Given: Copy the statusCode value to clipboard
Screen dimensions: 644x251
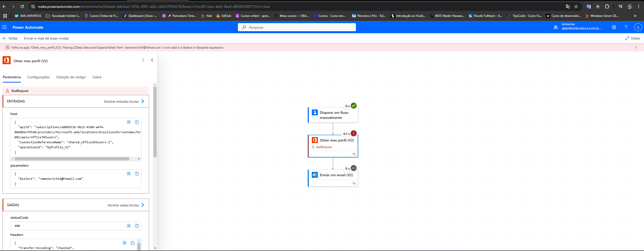Looking at the screenshot, I should 137,226.
